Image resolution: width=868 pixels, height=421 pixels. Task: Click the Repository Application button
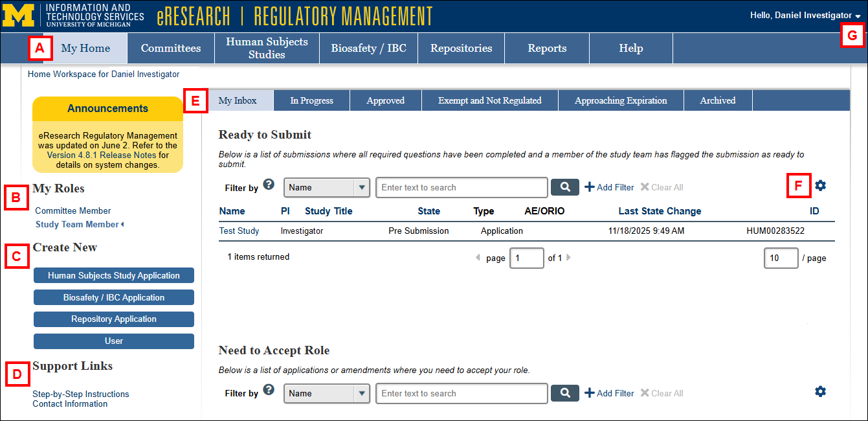(114, 319)
